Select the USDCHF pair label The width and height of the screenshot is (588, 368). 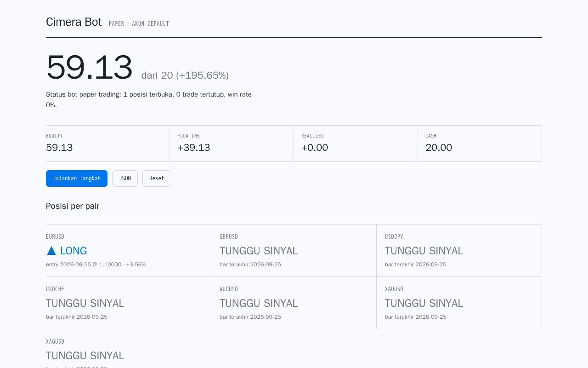tap(55, 289)
